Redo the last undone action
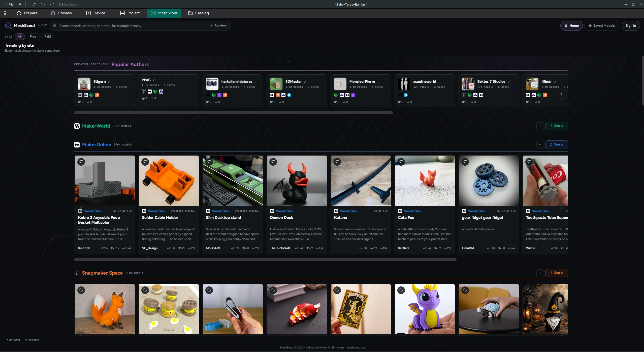This screenshot has height=352, width=644. tap(52, 4)
